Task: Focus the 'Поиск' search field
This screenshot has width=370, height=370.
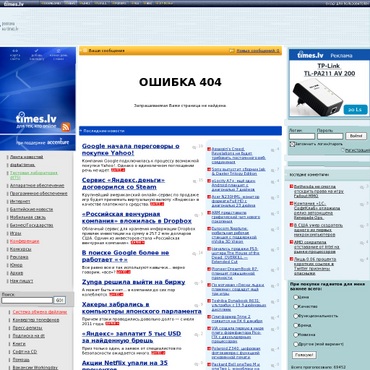Action: pos(27,300)
